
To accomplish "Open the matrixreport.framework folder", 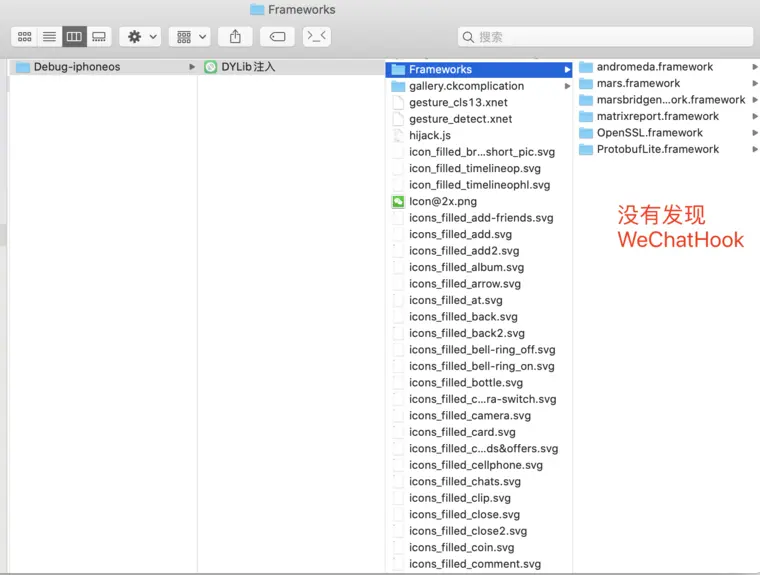I will click(666, 116).
